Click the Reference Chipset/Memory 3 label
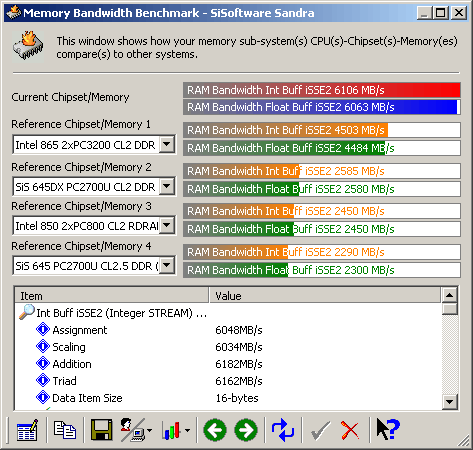The width and height of the screenshot is (473, 450). [81, 206]
